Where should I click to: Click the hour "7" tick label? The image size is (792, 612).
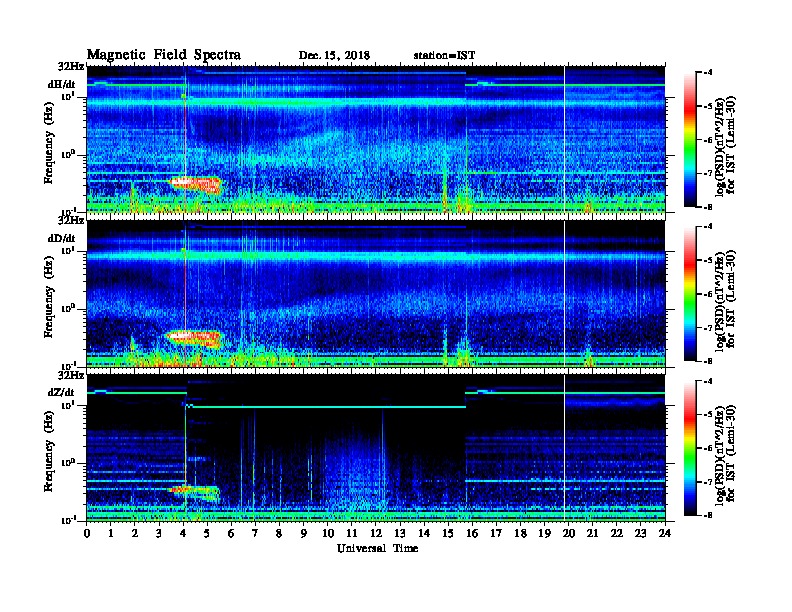(x=255, y=533)
